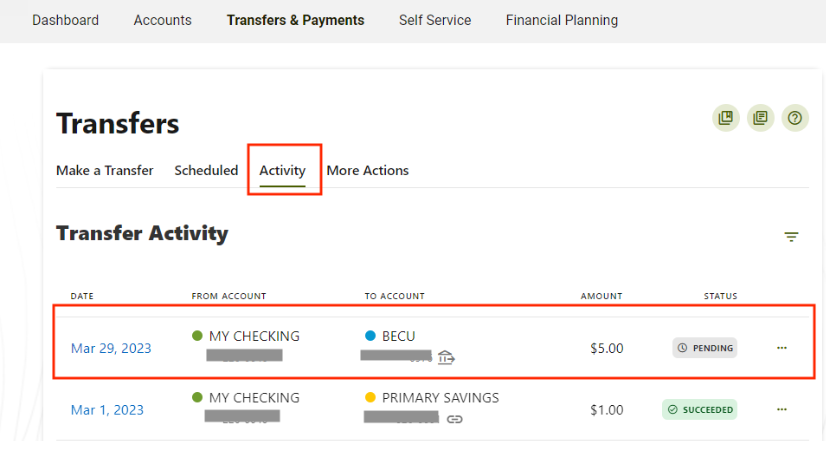
Task: Open the Make a Transfer tab
Action: pyautogui.click(x=105, y=171)
